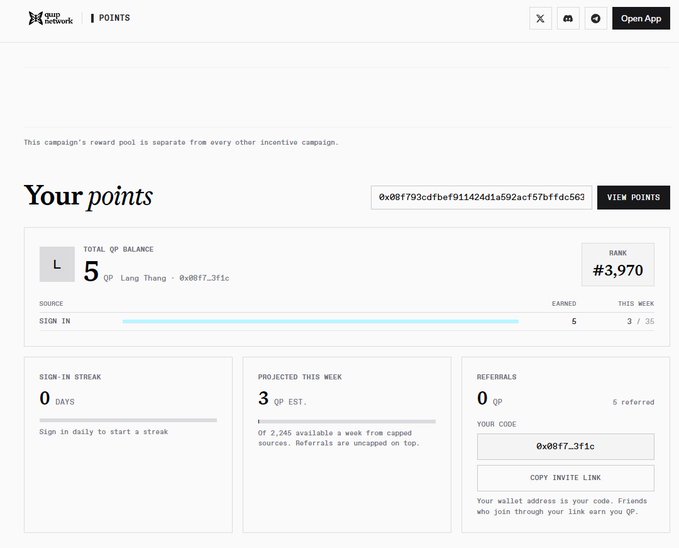The image size is (679, 548).
Task: Click the SOURCE column header
Action: [51, 304]
